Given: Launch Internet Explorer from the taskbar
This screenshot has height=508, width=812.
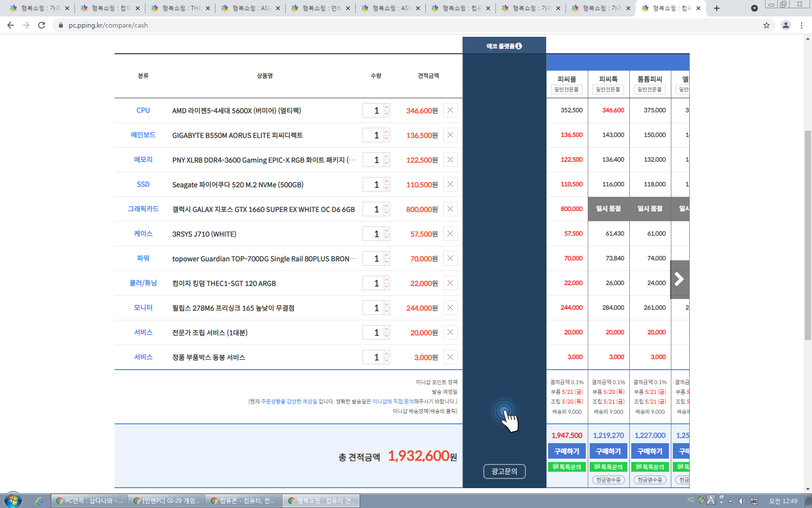Looking at the screenshot, I should click(39, 501).
